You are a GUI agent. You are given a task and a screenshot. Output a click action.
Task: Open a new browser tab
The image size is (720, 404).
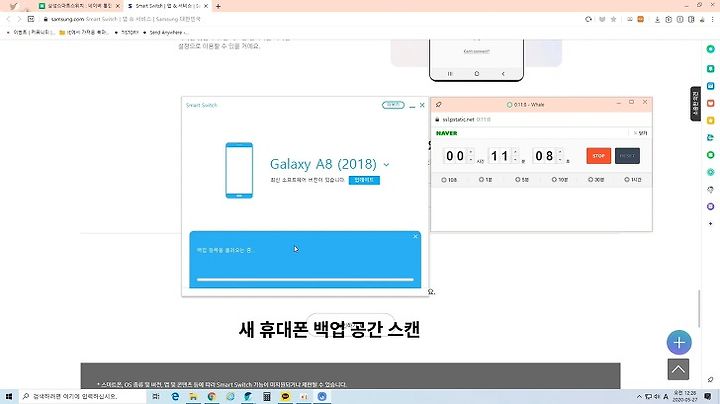(x=218, y=6)
